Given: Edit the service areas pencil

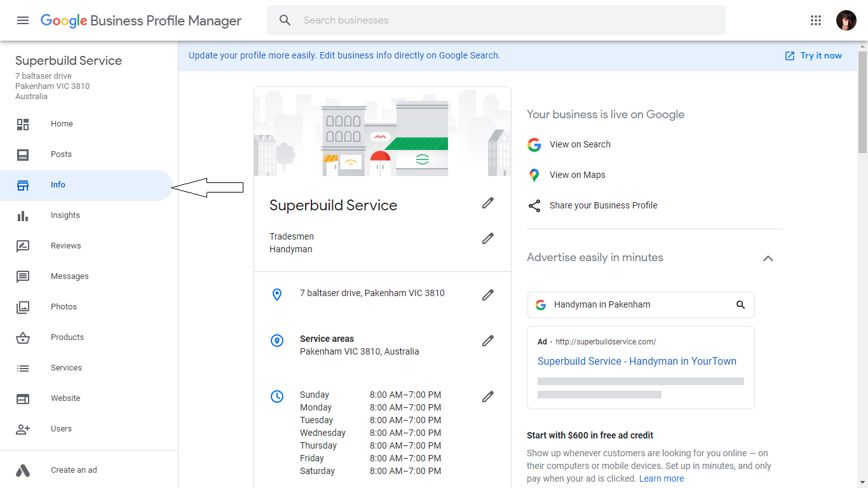Looking at the screenshot, I should [x=487, y=341].
